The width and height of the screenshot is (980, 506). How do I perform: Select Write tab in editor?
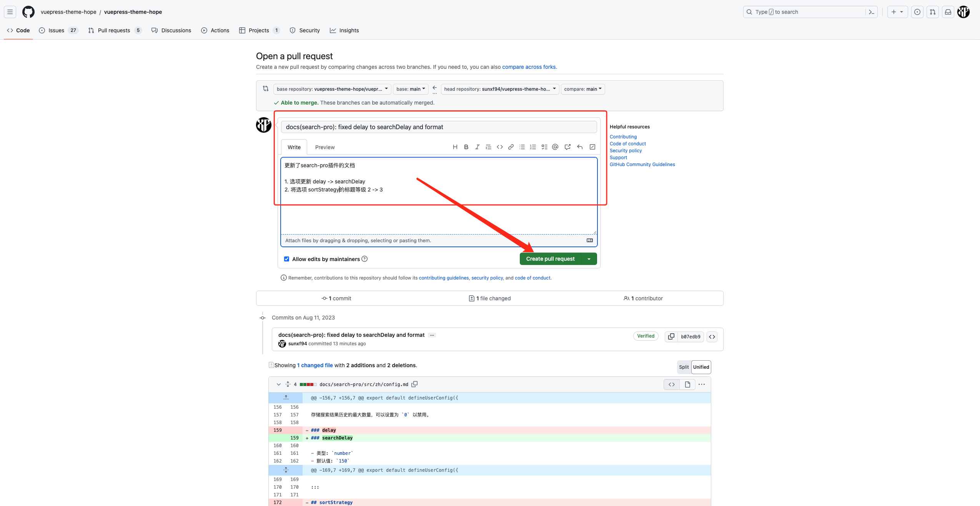294,147
